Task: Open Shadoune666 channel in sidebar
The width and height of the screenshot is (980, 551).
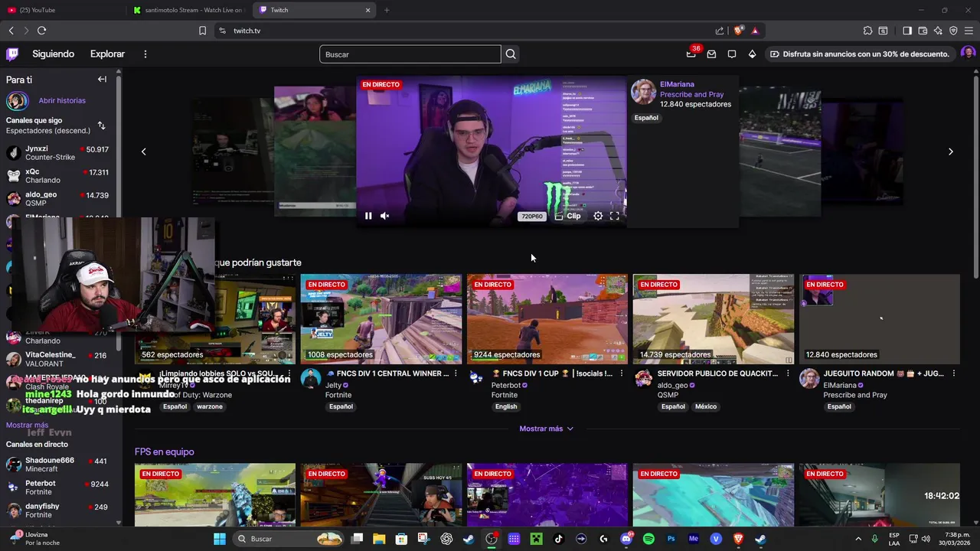Action: pos(58,465)
